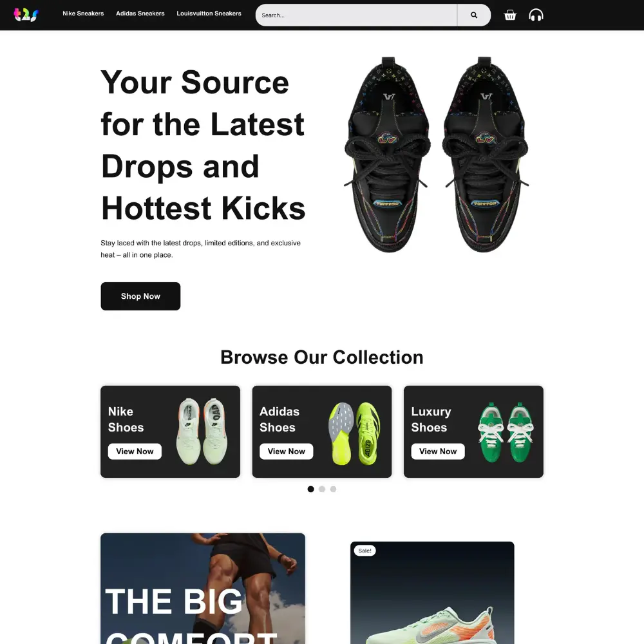Select the first carousel dot
Image resolution: width=644 pixels, height=644 pixels.
[311, 489]
